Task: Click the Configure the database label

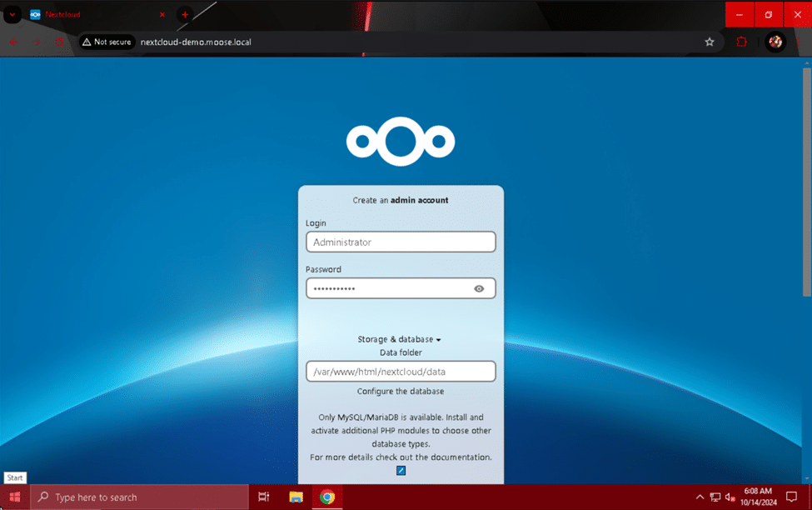Action: [x=401, y=392]
